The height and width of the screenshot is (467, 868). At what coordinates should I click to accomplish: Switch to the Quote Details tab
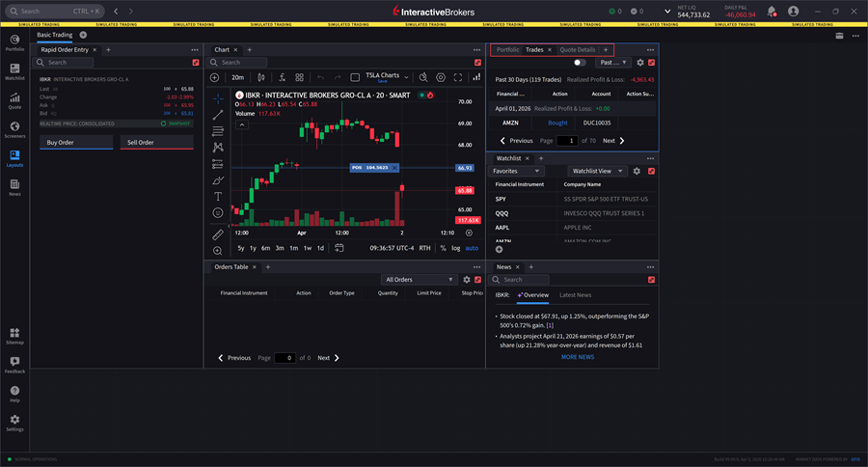[x=578, y=49]
